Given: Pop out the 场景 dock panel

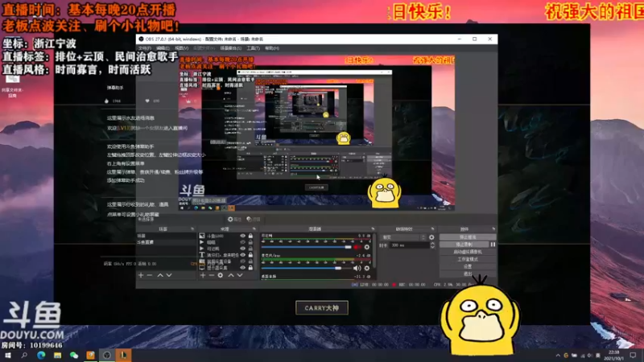Looking at the screenshot, I should [x=192, y=229].
